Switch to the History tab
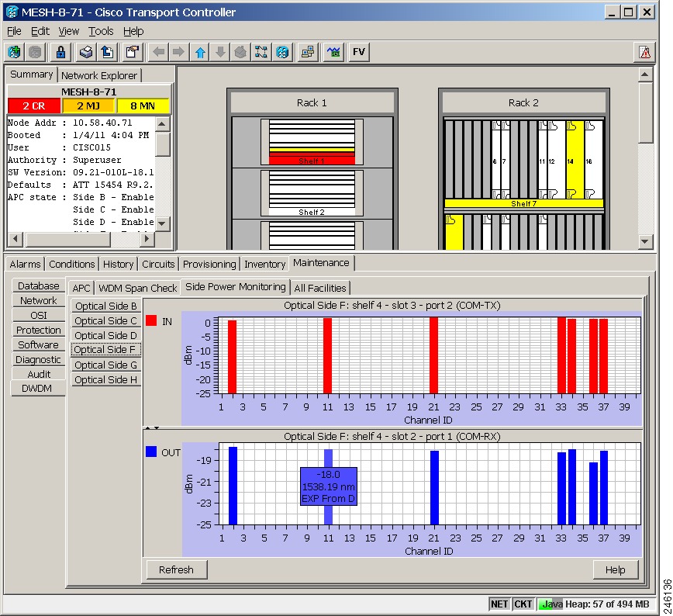The width and height of the screenshot is (673, 616). pyautogui.click(x=118, y=265)
